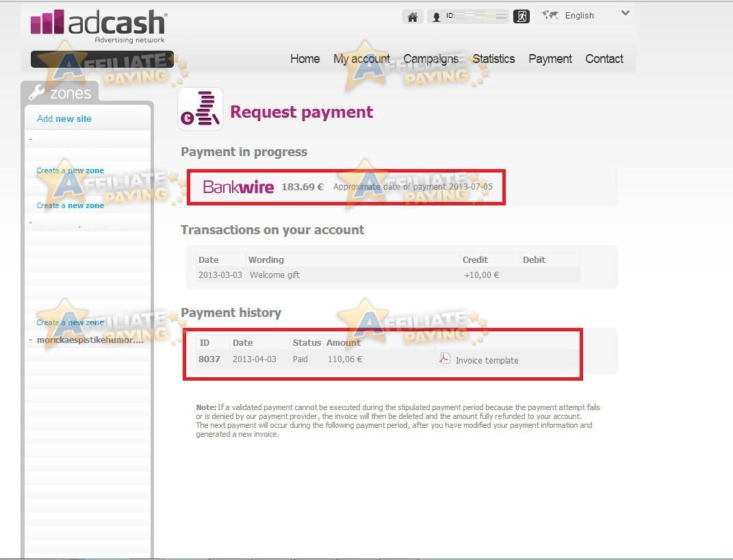This screenshot has width=733, height=560.
Task: Click the Status column header
Action: tap(307, 342)
